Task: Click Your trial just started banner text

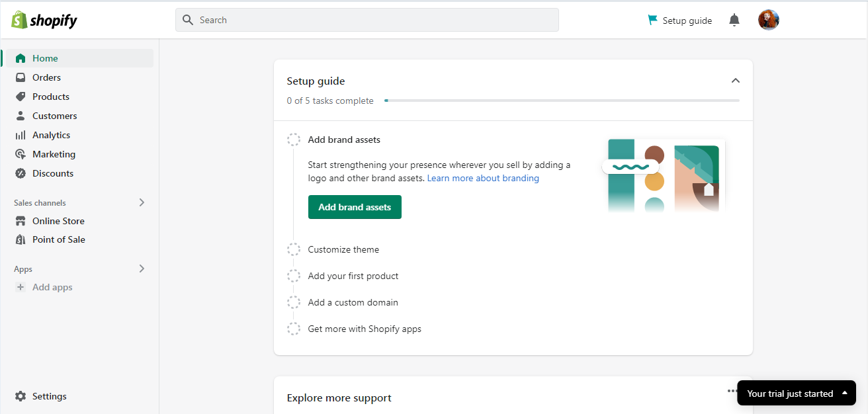Action: pos(790,393)
